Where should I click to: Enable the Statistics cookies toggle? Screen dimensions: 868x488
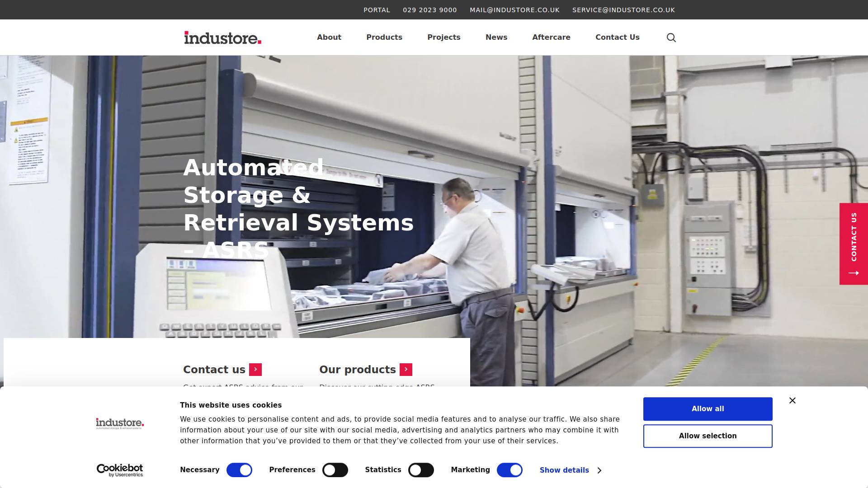[421, 470]
